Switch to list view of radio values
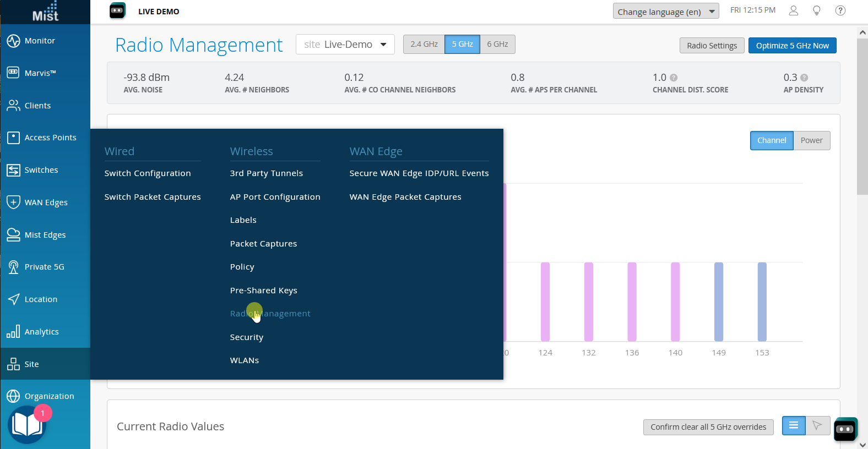The height and width of the screenshot is (449, 868). coord(794,425)
